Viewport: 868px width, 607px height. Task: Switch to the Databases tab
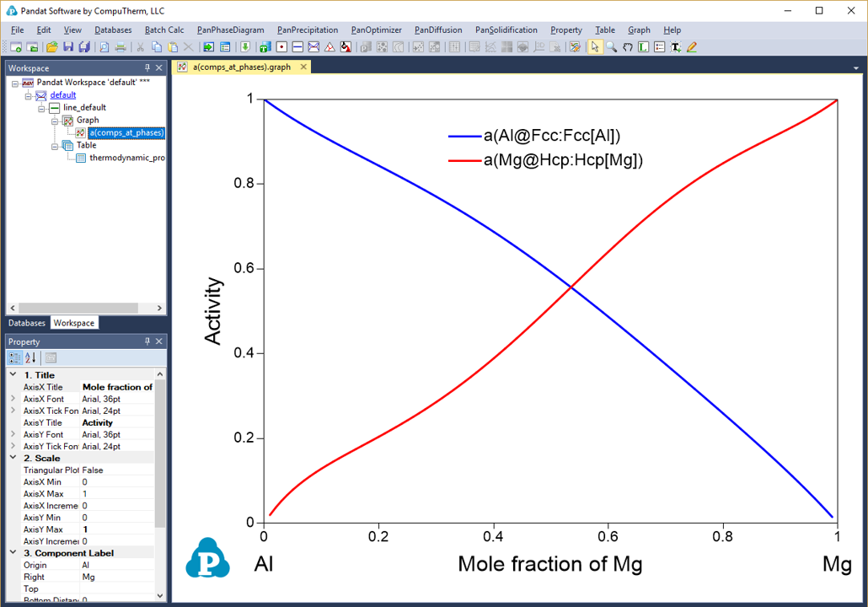(x=27, y=323)
